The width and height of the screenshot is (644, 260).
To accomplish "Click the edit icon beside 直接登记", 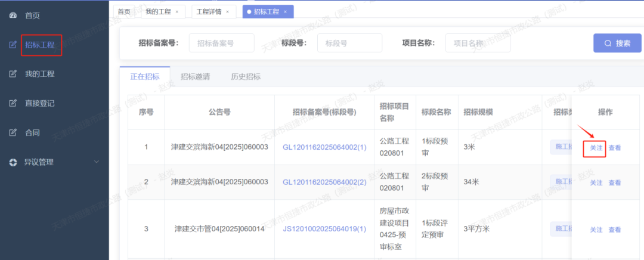I will pyautogui.click(x=13, y=103).
